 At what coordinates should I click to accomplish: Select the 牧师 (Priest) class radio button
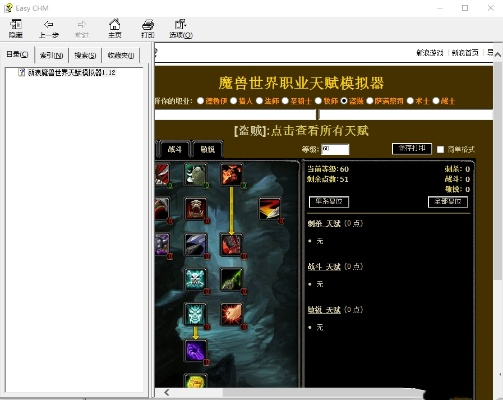(318, 101)
